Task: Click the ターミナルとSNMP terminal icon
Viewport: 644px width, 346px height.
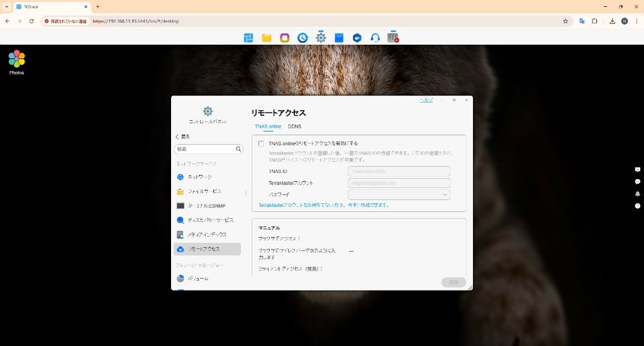Action: tap(180, 206)
